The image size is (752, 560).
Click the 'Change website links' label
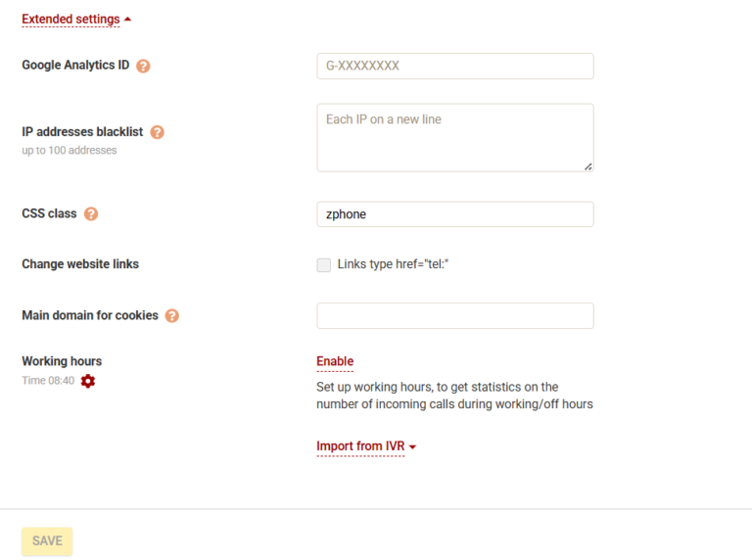coord(80,264)
